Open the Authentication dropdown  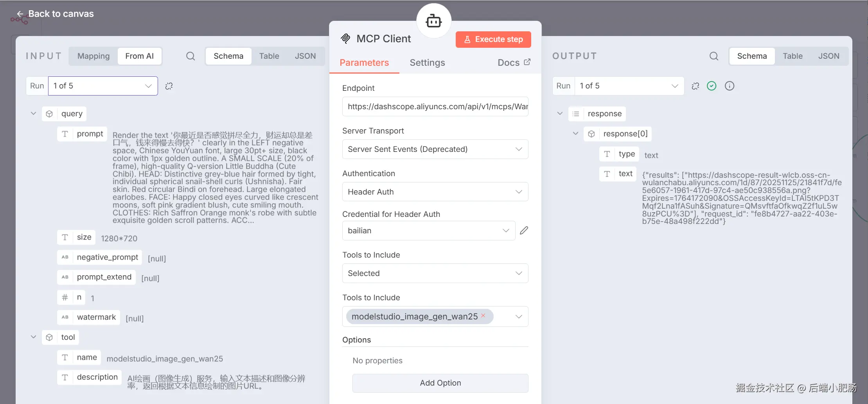point(435,192)
